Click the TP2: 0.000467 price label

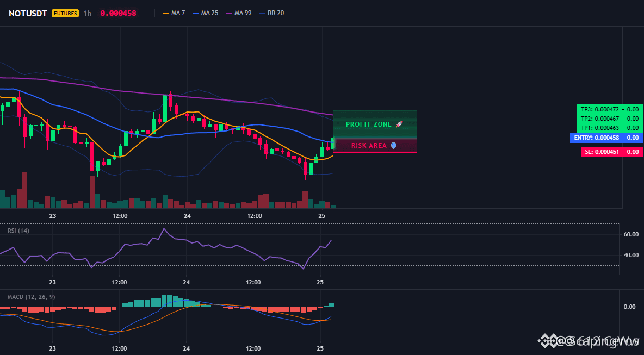[x=599, y=119]
